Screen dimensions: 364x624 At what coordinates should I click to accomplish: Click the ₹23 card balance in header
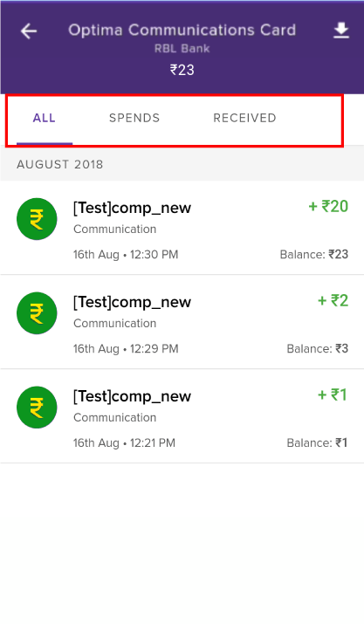tap(182, 70)
